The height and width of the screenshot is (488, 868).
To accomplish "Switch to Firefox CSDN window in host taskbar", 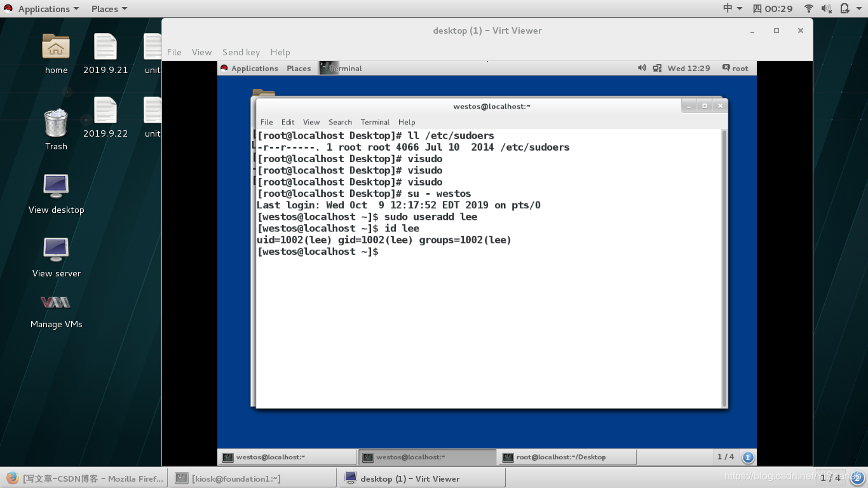I will (x=84, y=478).
